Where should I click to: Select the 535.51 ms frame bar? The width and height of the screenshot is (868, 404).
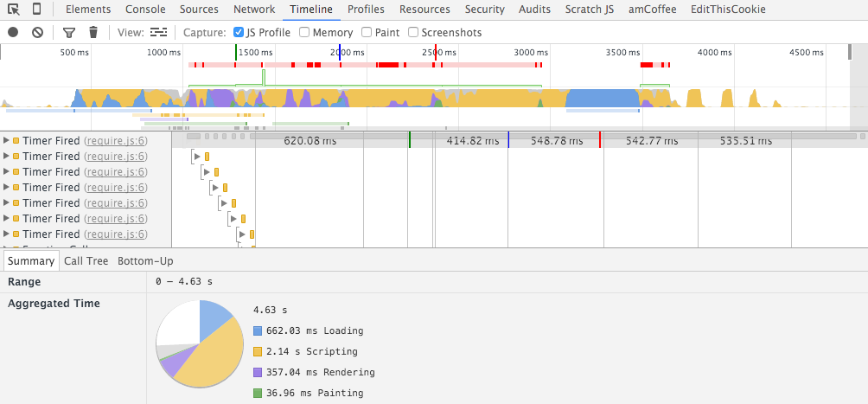tap(745, 141)
